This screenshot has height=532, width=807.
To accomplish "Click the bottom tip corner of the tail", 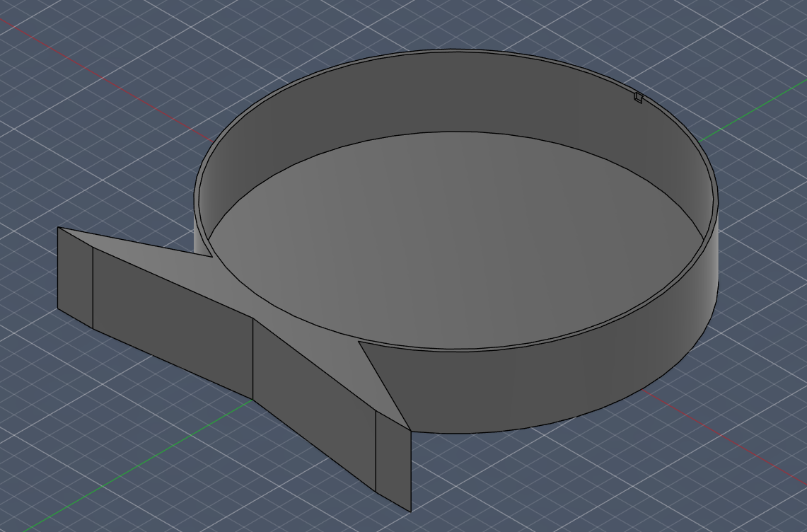I will click(x=410, y=510).
